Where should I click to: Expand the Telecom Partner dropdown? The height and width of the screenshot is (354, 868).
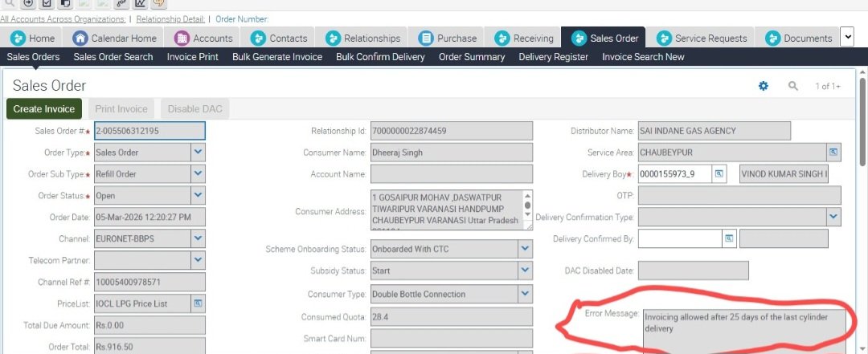[x=199, y=260]
